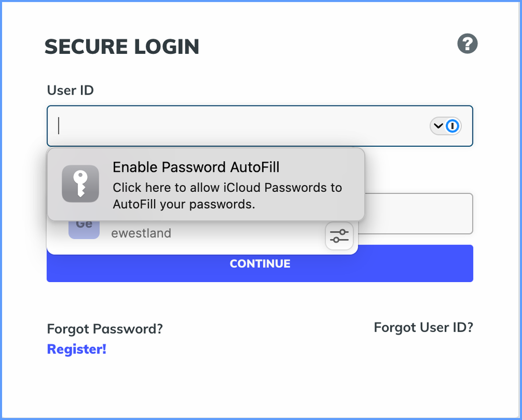Open the 1Password suggestion settings sliders icon
The image size is (522, 420).
click(x=339, y=236)
